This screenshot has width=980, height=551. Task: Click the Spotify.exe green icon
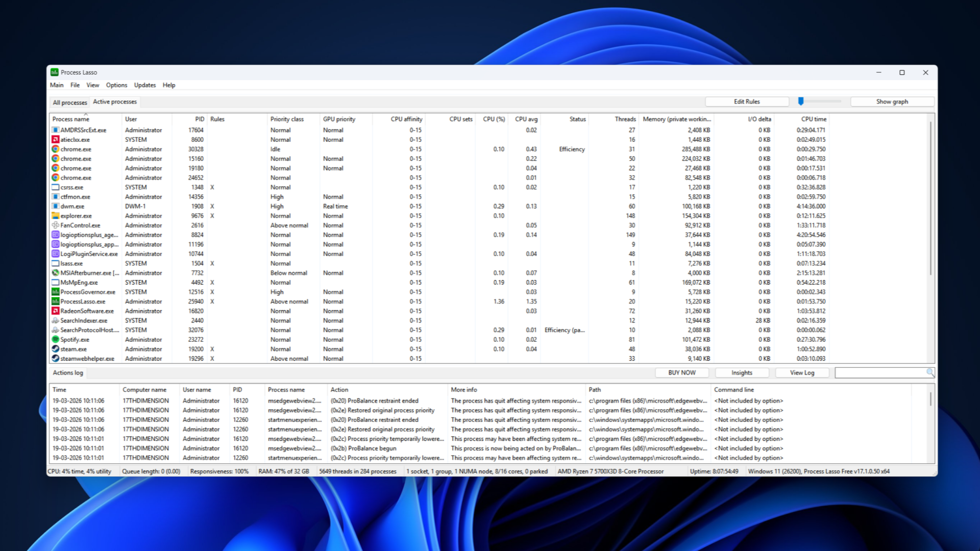click(56, 339)
